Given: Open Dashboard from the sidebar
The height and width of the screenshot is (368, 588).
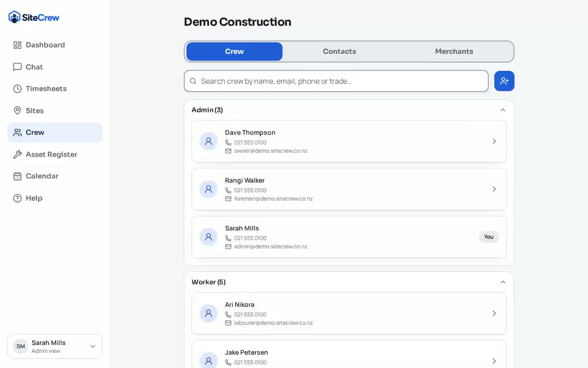Looking at the screenshot, I should click(x=55, y=45).
